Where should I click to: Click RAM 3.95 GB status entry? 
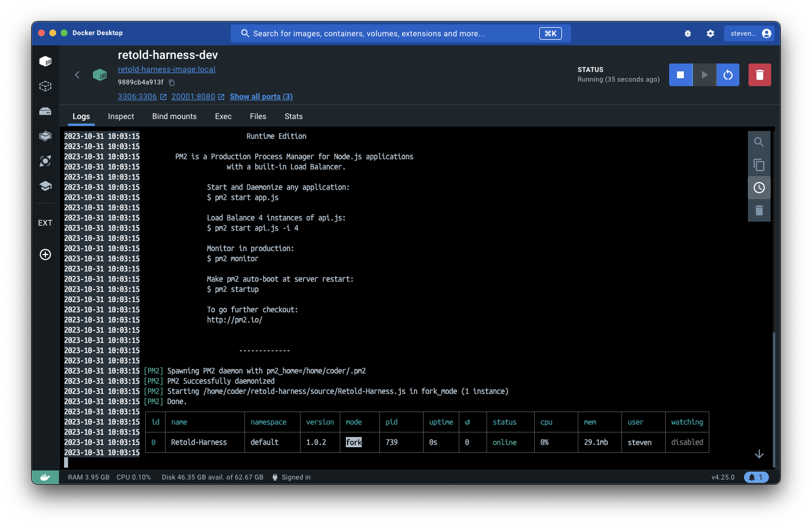[x=88, y=477]
